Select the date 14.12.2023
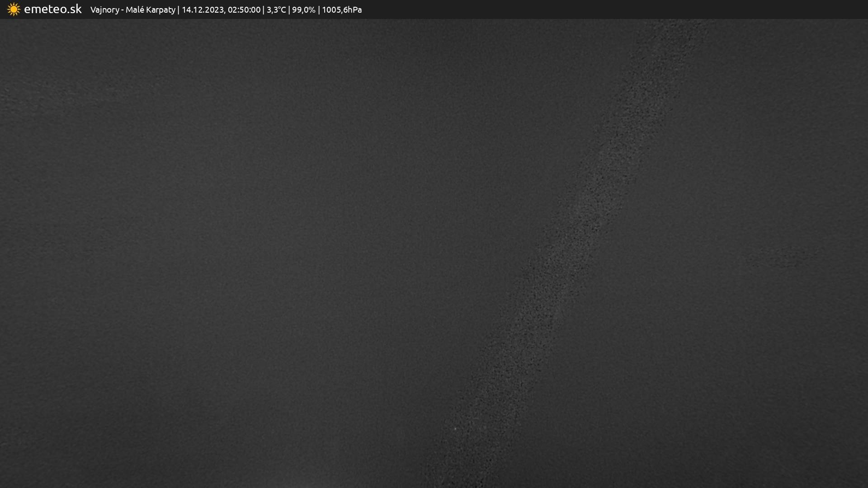 [203, 10]
